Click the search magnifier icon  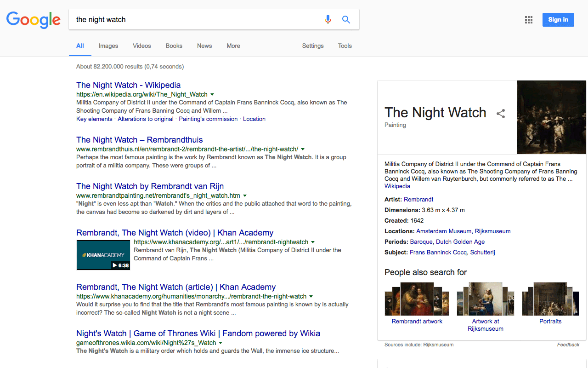pos(346,19)
